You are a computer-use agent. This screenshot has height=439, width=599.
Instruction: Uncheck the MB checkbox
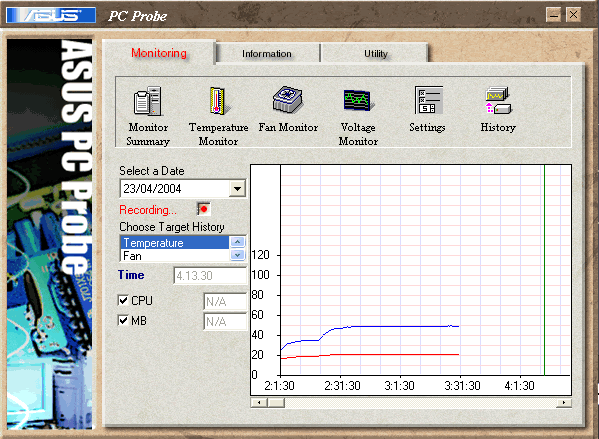pos(123,320)
